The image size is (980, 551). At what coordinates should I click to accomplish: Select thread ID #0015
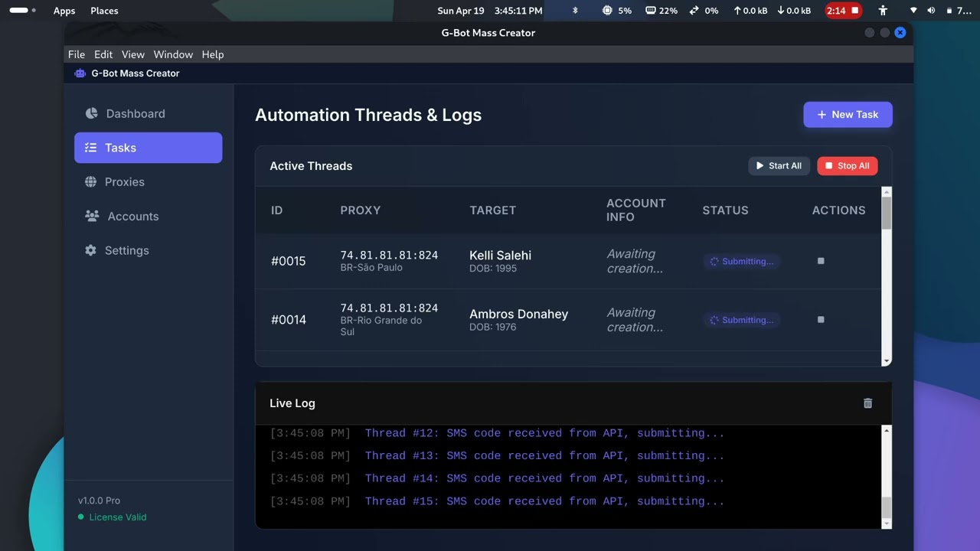tap(288, 261)
